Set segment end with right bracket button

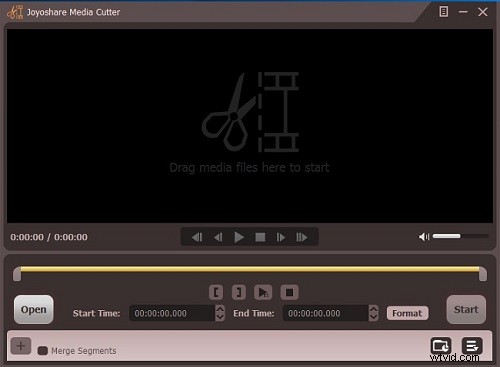(x=239, y=292)
